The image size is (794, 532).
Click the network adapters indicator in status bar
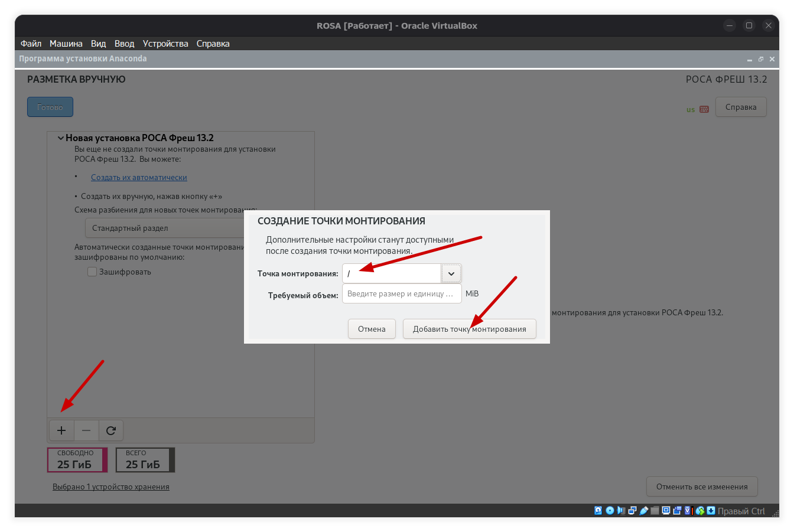click(632, 511)
